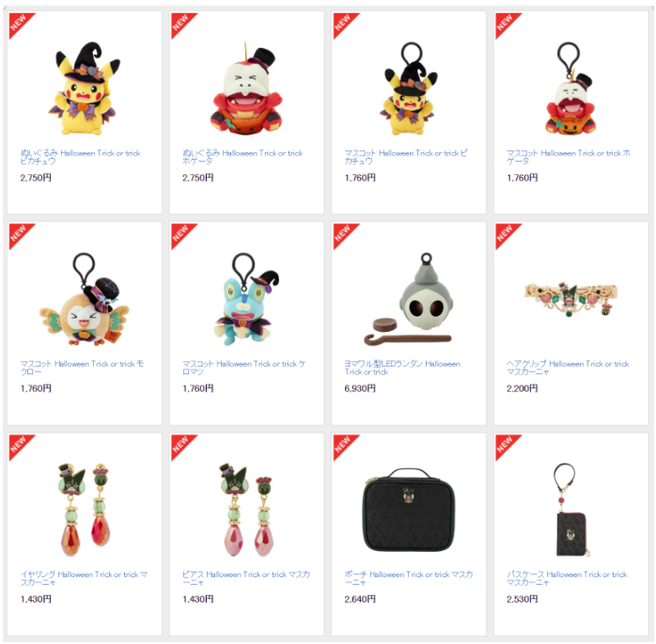Screen dimensions: 656x644
Task: Select the Fuecoco mascot keychain image
Action: 570,88
